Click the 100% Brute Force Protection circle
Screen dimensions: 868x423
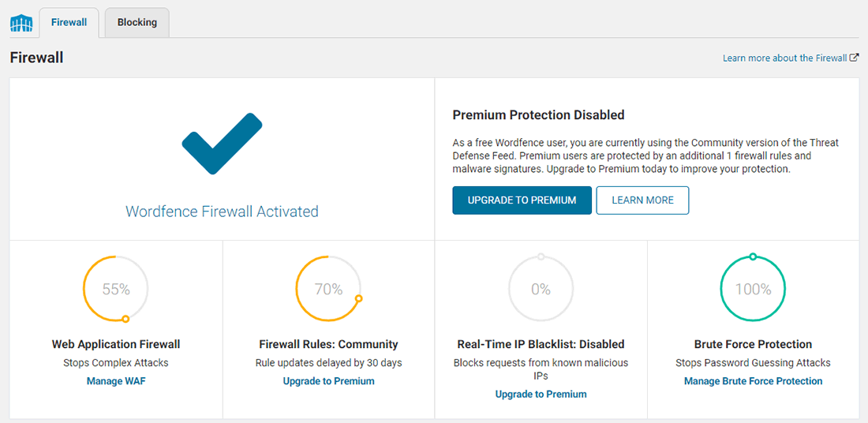coord(753,289)
